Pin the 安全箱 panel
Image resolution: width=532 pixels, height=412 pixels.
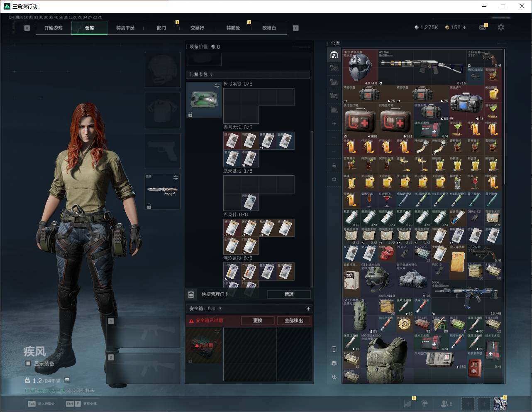(308, 309)
